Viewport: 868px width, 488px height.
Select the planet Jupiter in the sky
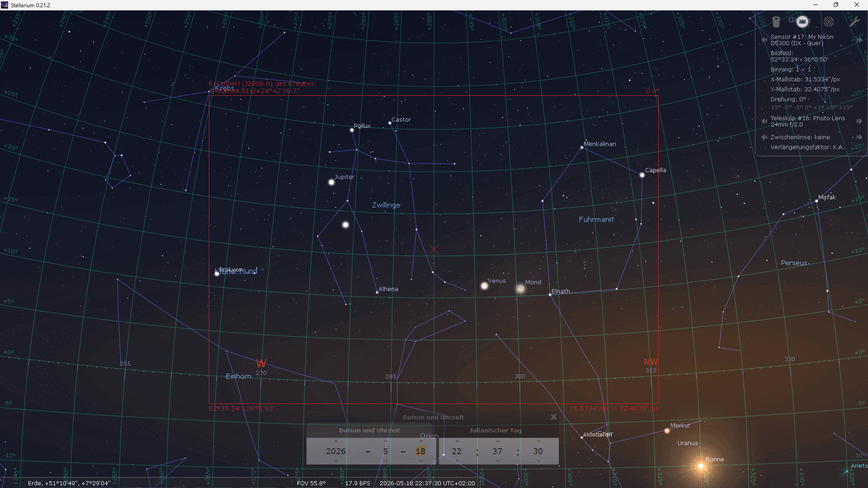331,183
